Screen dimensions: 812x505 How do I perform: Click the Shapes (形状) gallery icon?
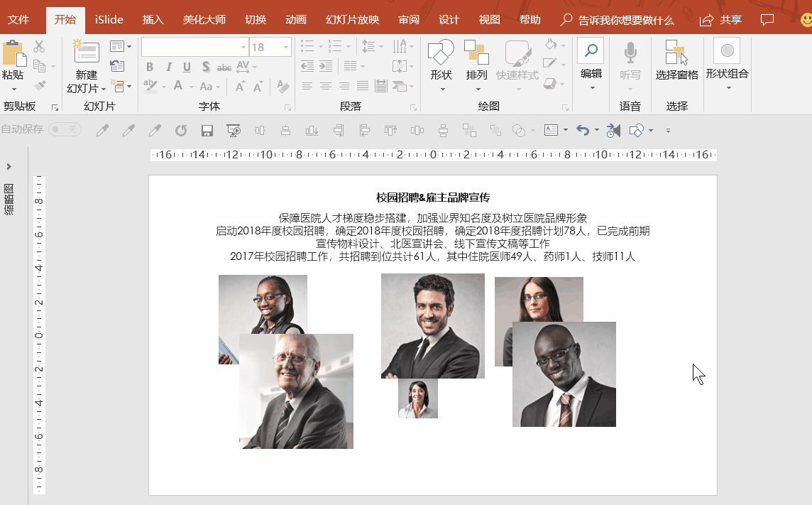(441, 52)
